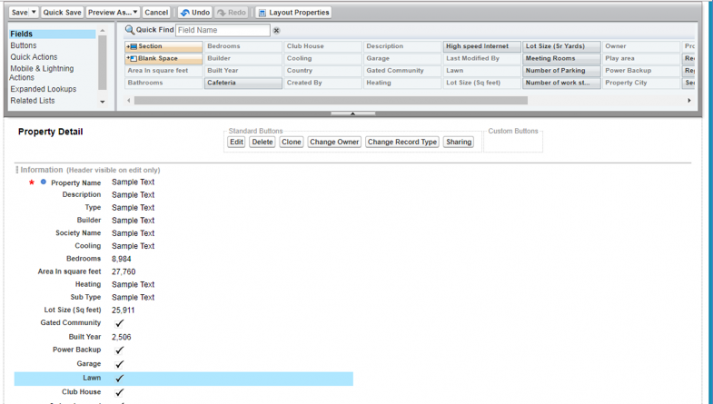Click the Gated Community checkmark
Image resolution: width=713 pixels, height=404 pixels.
point(119,324)
